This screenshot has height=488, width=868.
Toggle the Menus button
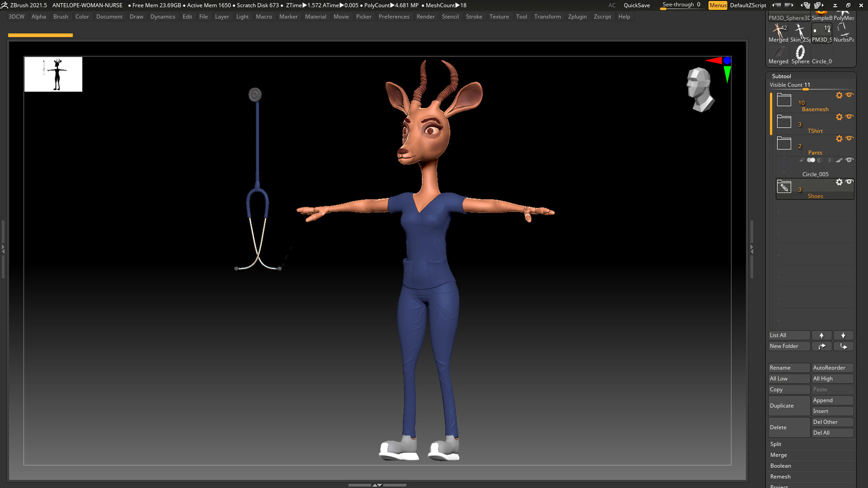coord(718,5)
